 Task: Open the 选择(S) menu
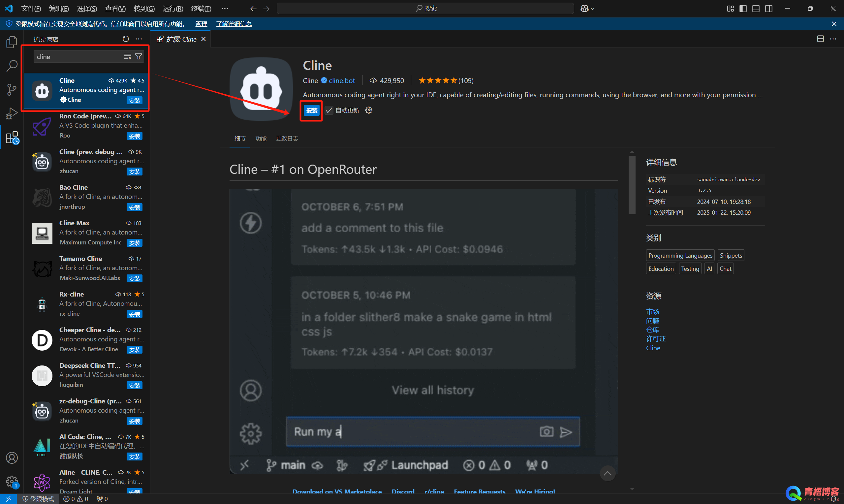tap(87, 9)
